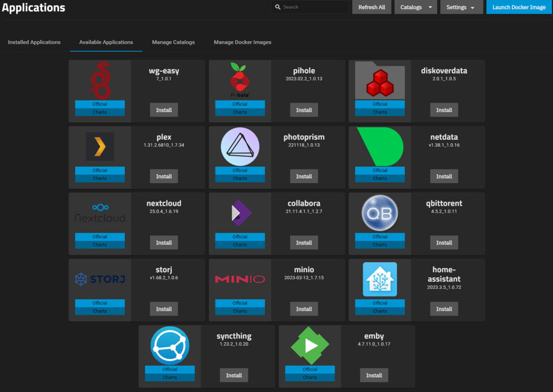
Task: Click the Applications page heading
Action: 33,8
